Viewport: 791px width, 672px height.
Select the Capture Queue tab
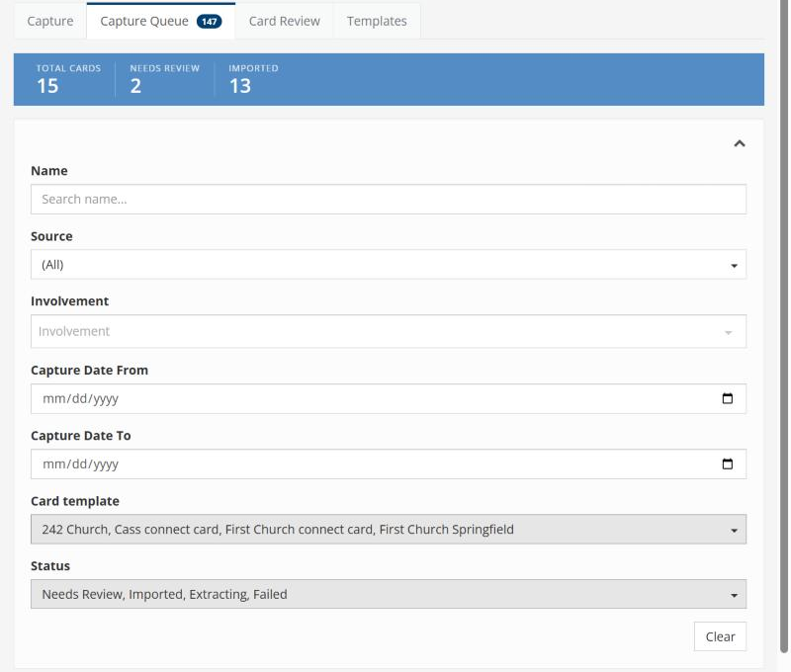160,21
